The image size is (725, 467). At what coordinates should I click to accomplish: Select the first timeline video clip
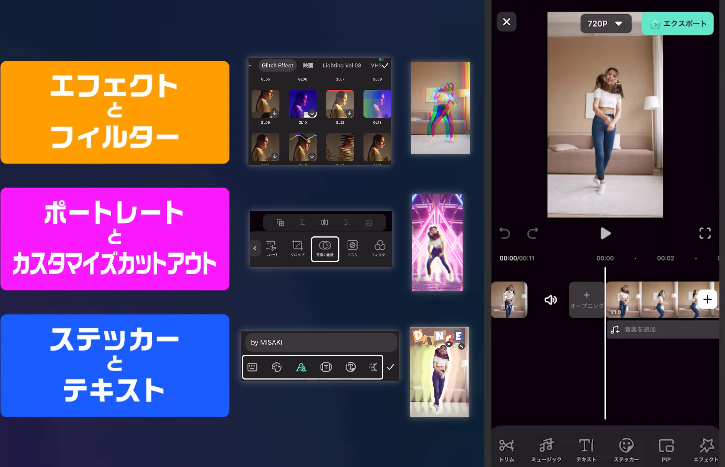point(624,300)
